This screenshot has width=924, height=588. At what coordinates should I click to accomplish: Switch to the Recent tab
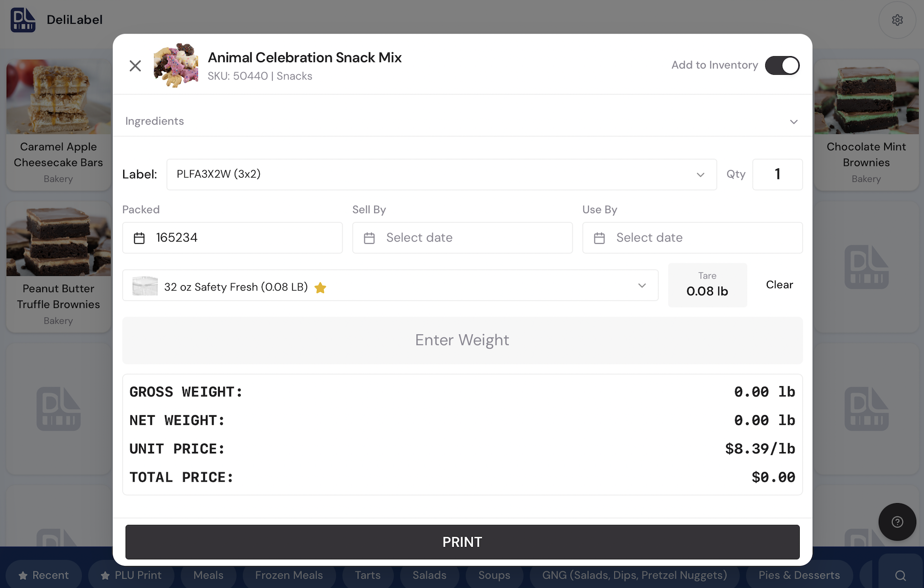[x=44, y=575]
